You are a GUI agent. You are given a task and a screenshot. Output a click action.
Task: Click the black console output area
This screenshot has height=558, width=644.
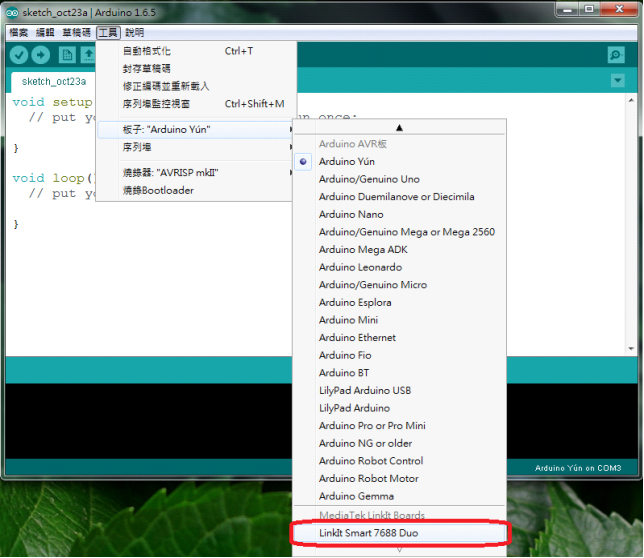pos(149,421)
